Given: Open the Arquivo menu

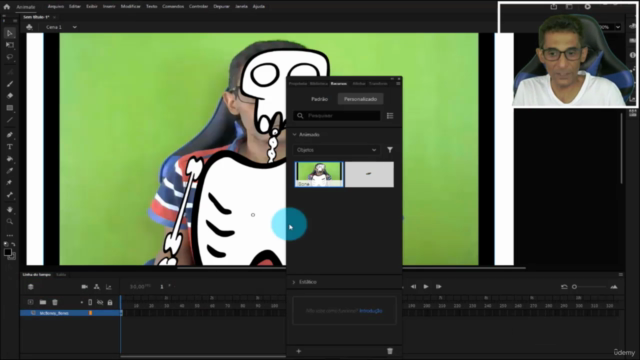Looking at the screenshot, I should [x=56, y=7].
